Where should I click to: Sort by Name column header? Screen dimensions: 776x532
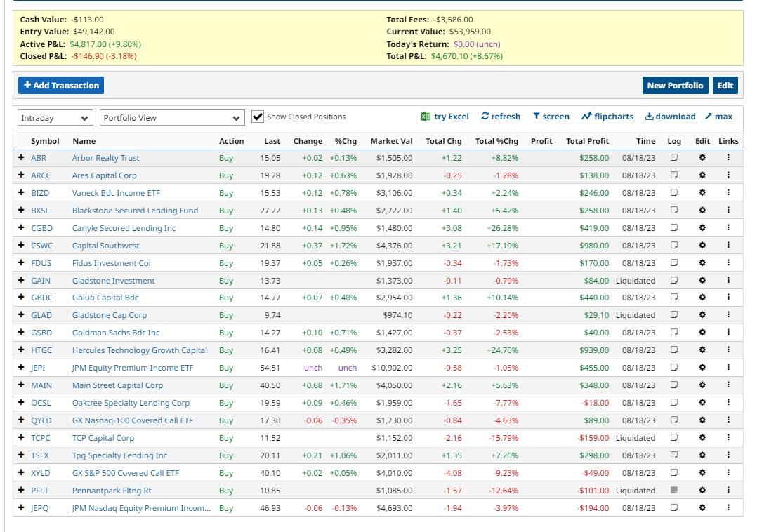tap(84, 141)
